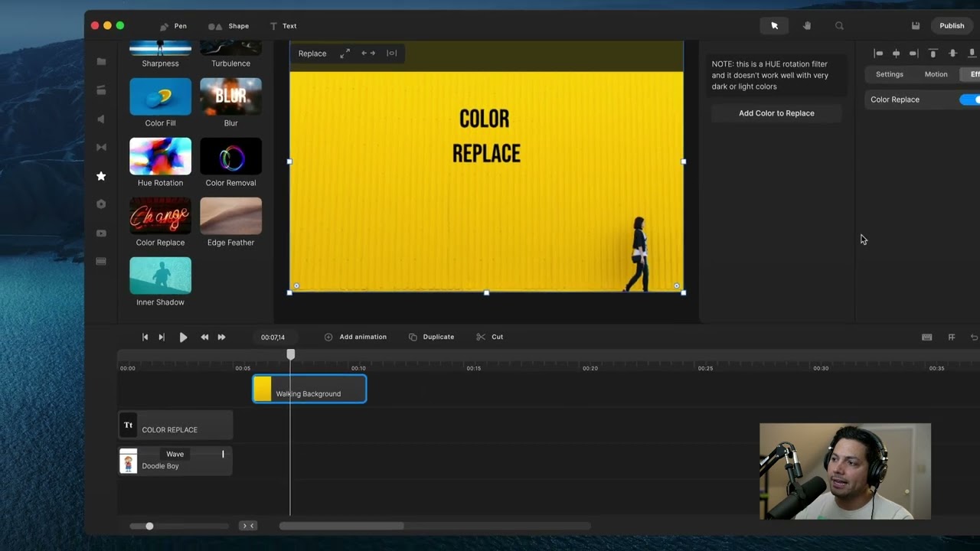
Task: Switch to the Motion tab
Action: coord(936,74)
